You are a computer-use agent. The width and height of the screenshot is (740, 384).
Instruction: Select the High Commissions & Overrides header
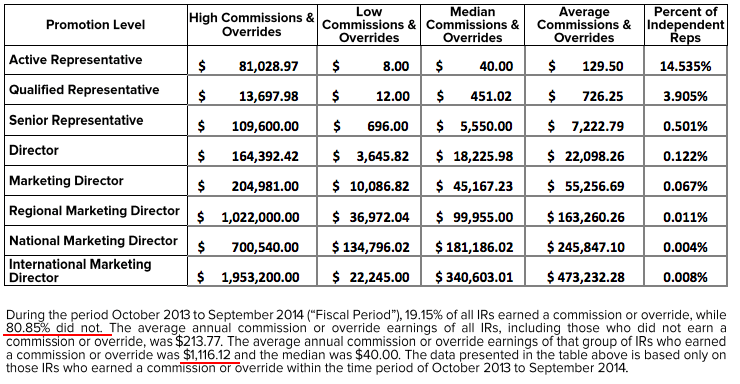coord(252,25)
